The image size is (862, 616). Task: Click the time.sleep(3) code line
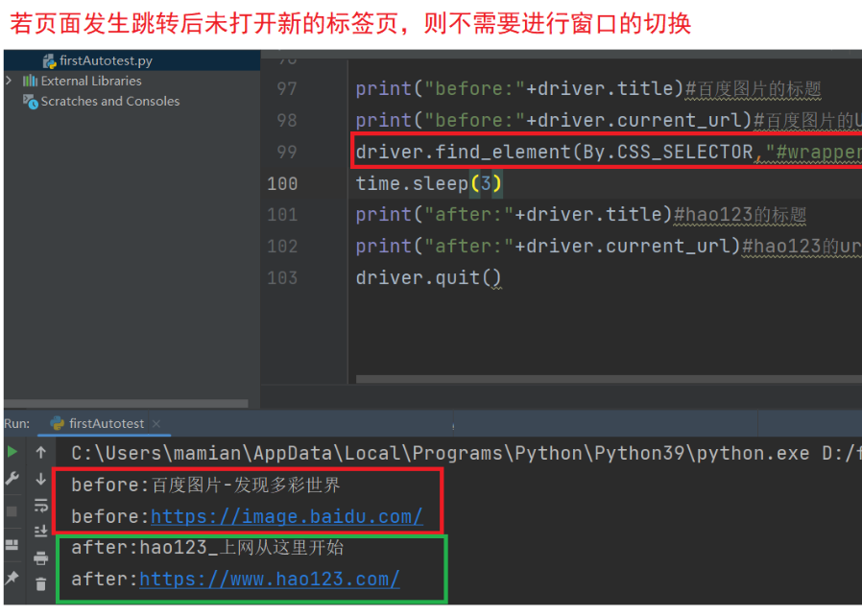(429, 183)
